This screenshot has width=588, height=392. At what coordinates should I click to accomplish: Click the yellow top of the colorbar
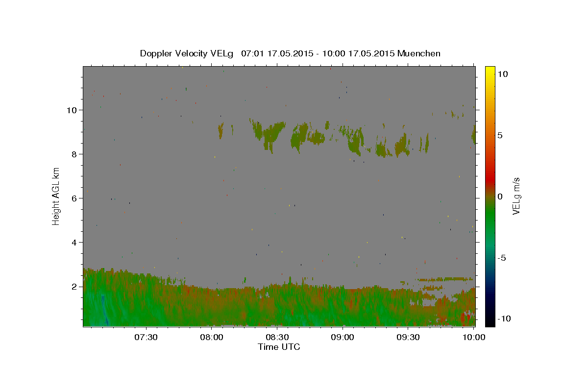[490, 70]
